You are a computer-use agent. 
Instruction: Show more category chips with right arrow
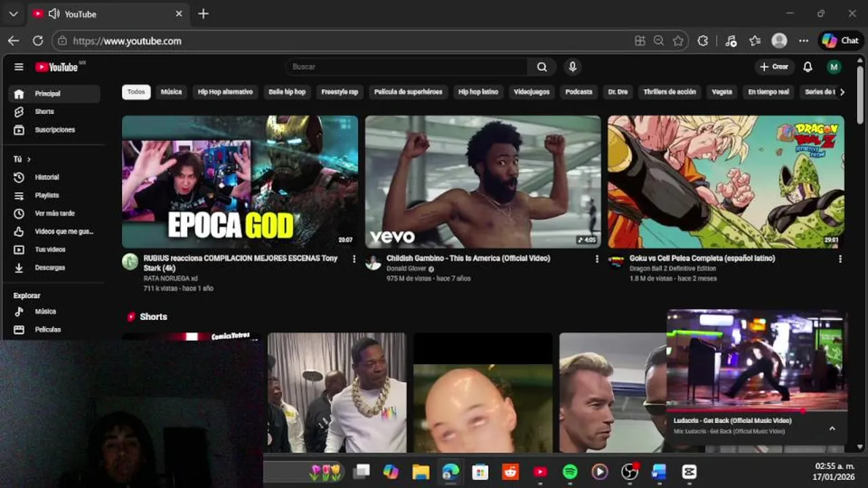pos(842,92)
